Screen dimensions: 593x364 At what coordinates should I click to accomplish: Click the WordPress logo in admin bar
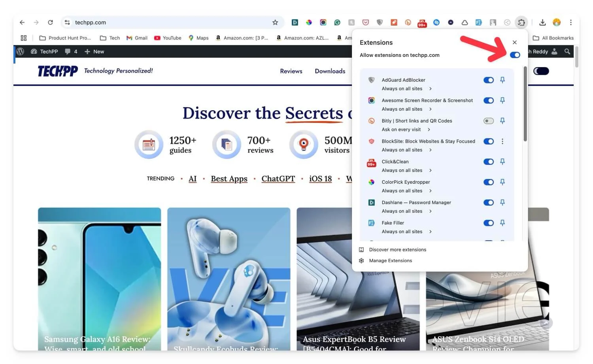click(x=21, y=51)
